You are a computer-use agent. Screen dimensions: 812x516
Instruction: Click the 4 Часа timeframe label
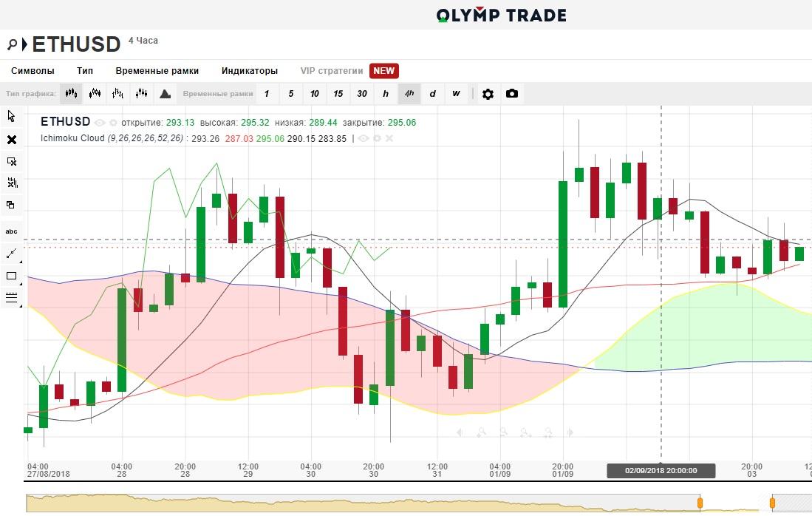point(143,41)
